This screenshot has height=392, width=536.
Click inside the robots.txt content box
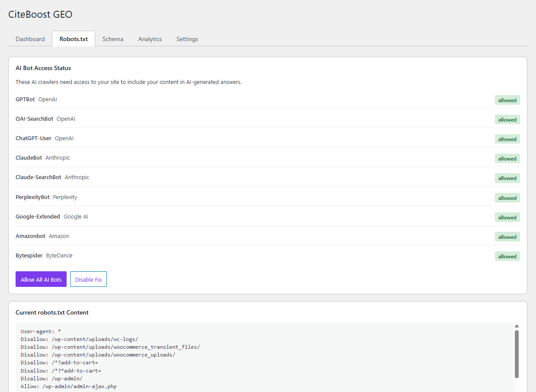[x=260, y=355]
